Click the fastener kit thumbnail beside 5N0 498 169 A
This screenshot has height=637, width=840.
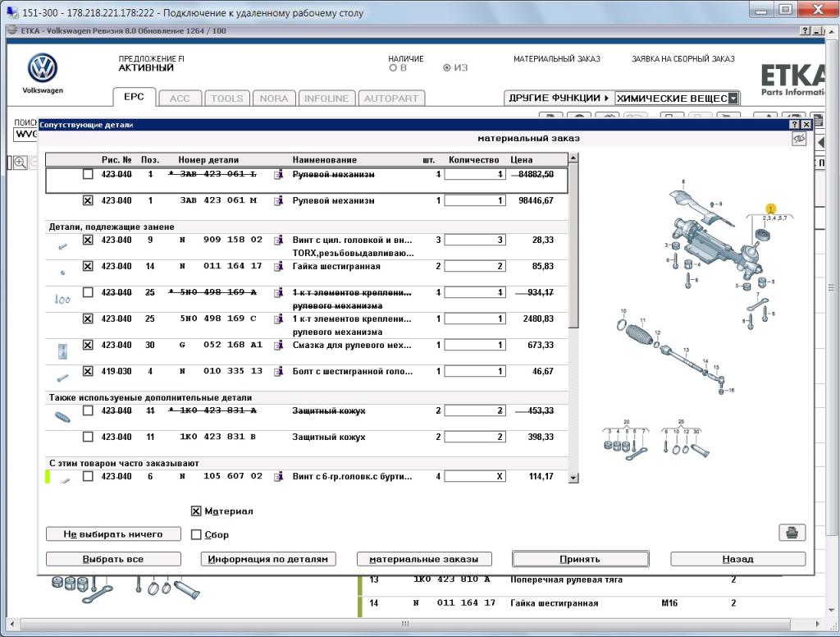tap(62, 299)
